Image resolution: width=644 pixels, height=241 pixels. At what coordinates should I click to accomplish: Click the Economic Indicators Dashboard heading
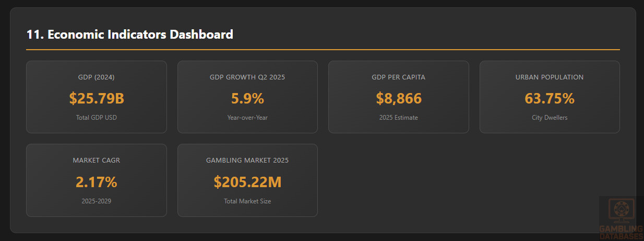pos(129,35)
